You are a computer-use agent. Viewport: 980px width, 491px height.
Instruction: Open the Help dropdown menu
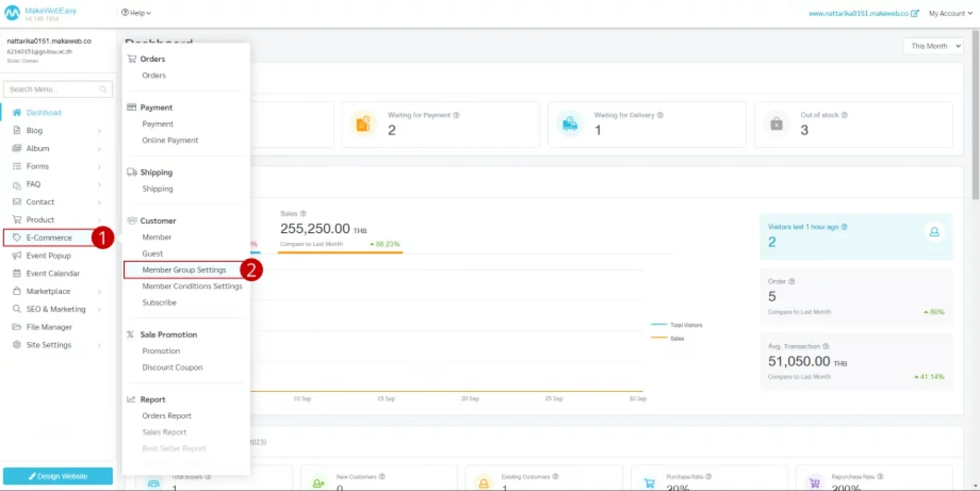[136, 13]
